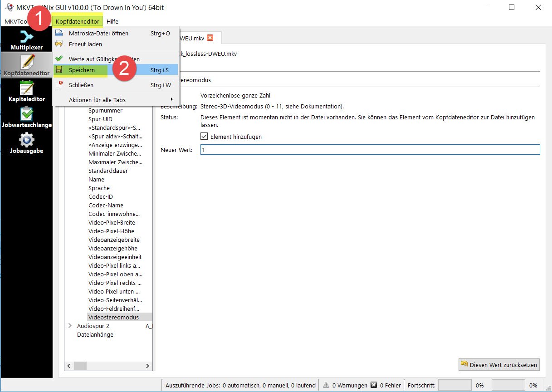Choose Schließen menu entry
The height and width of the screenshot is (392, 552).
click(x=116, y=85)
